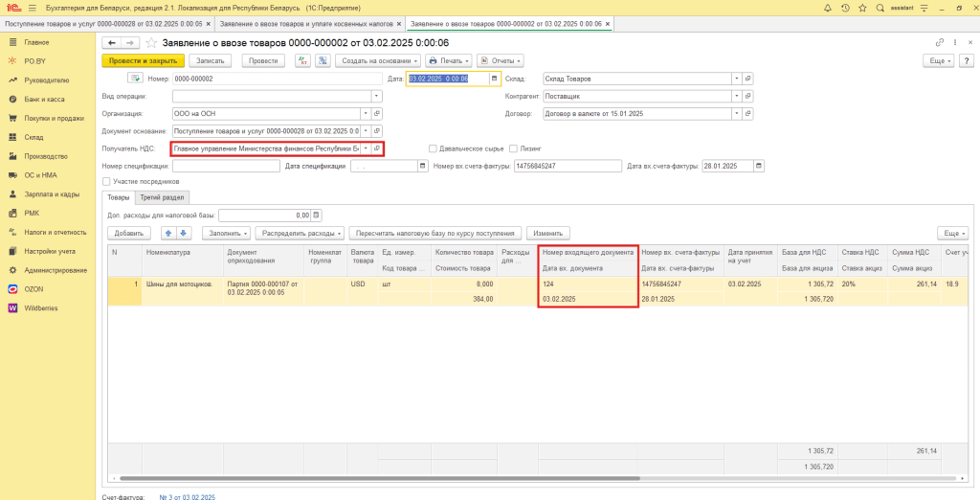Open notifications bell icon
The height and width of the screenshot is (500, 980).
828,8
